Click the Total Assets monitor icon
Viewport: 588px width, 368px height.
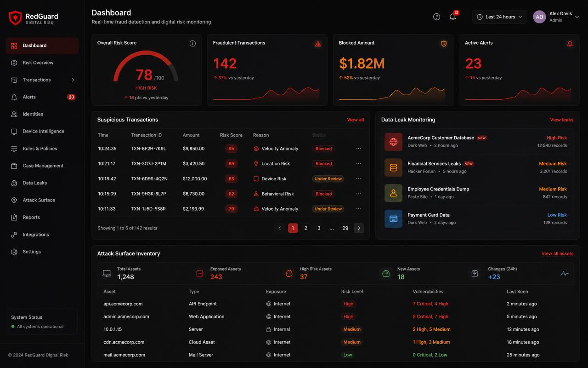(x=107, y=273)
